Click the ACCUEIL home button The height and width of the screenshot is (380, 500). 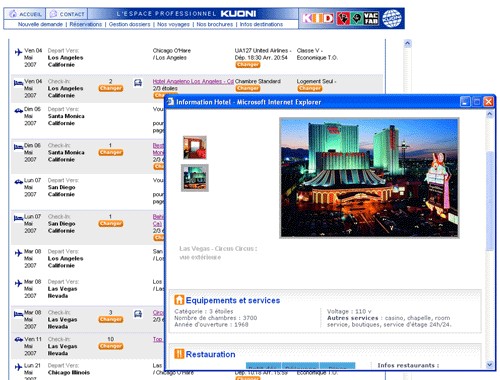pyautogui.click(x=25, y=14)
